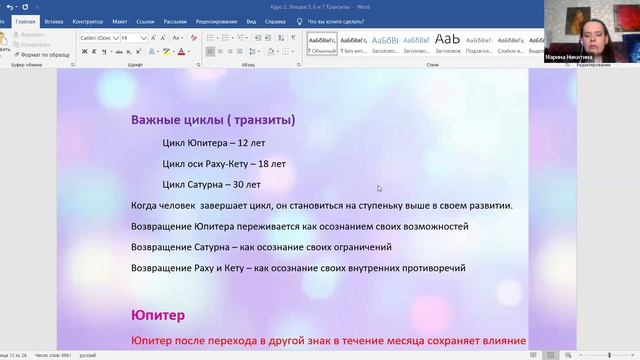
Task: Toggle bold (Ж) formatting
Action: pos(84,51)
